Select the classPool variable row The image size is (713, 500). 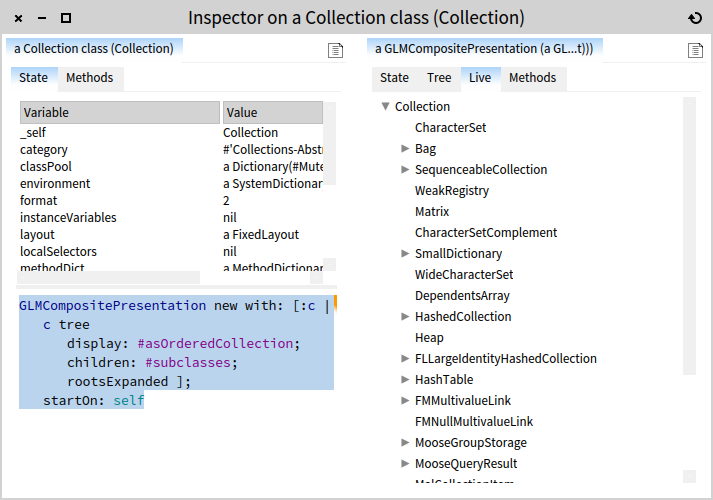[x=171, y=167]
